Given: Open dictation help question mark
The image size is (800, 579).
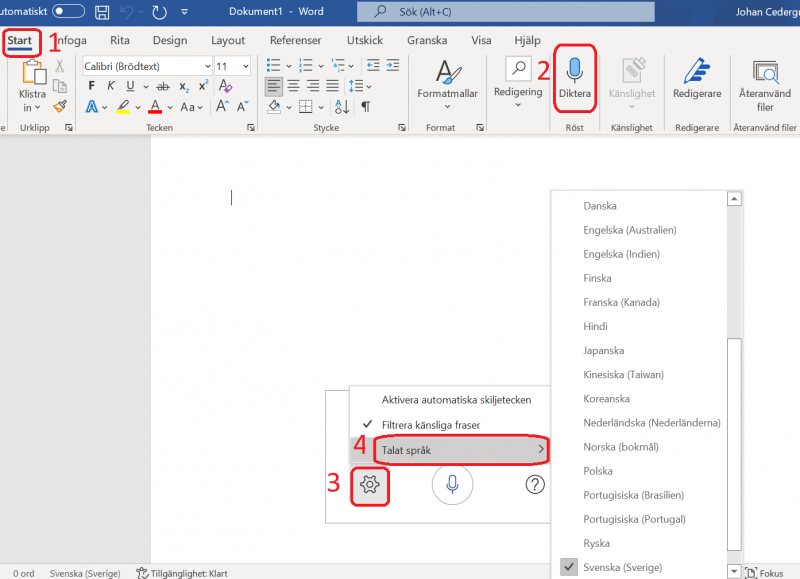Looking at the screenshot, I should (535, 484).
